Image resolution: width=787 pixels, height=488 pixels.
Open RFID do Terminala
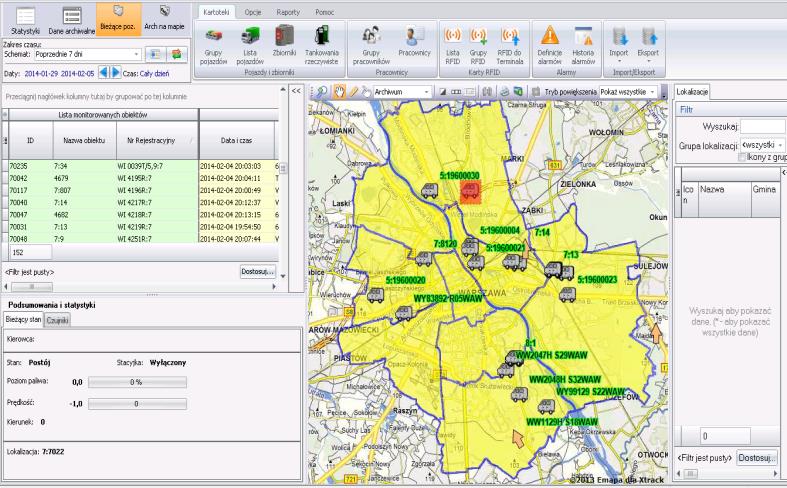509,46
